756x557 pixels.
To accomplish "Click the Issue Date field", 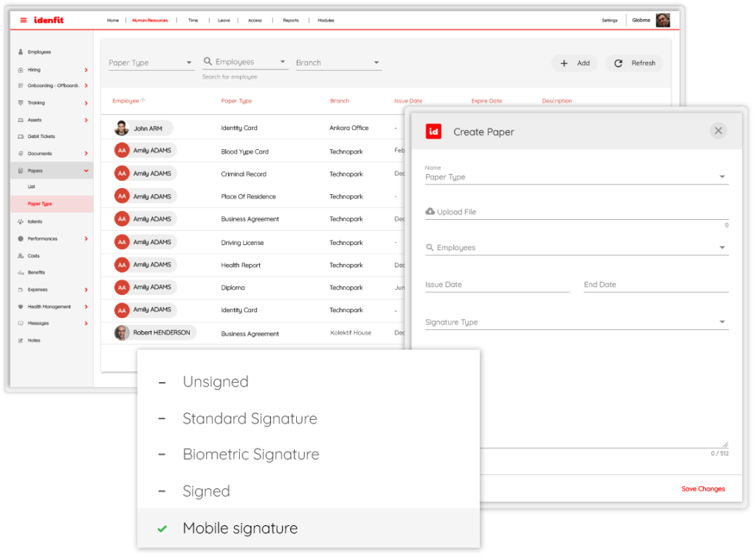I will pos(497,285).
